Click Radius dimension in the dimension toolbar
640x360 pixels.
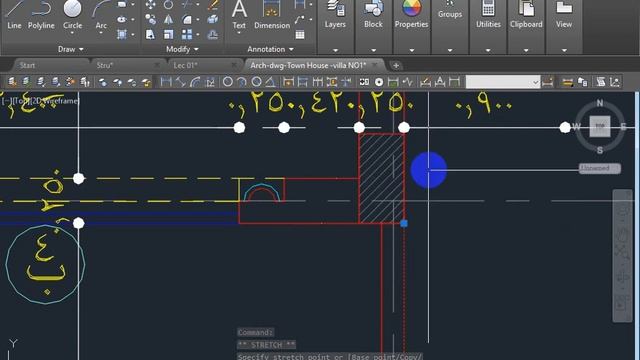pyautogui.click(x=228, y=82)
